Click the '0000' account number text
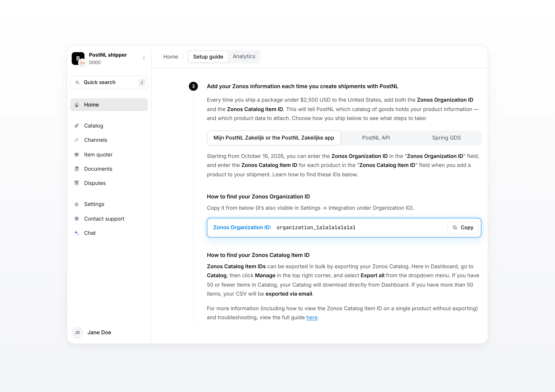This screenshot has height=392, width=555. 95,63
